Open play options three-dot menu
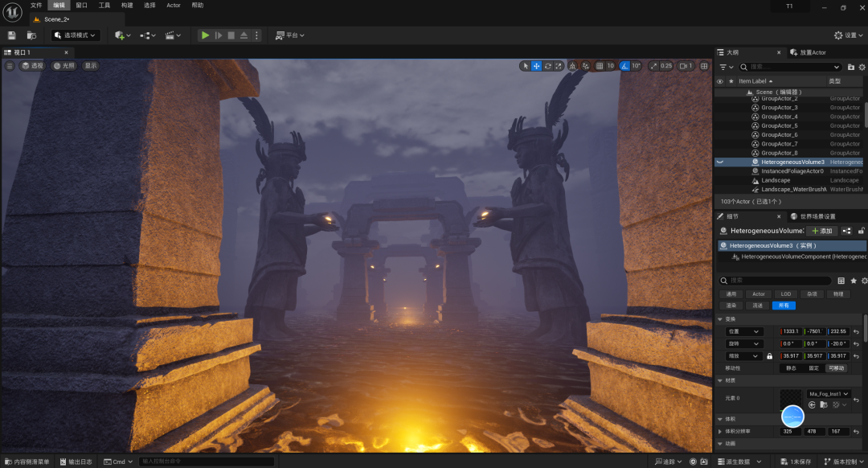 [256, 35]
